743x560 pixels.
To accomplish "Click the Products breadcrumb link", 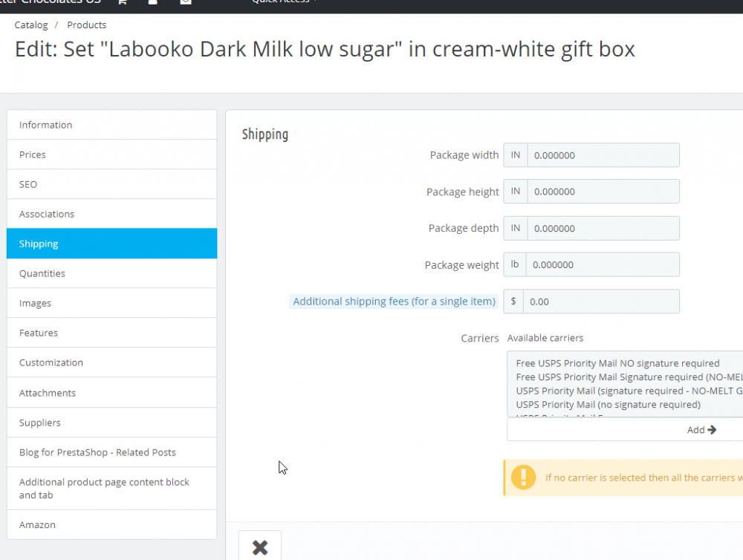I will [x=86, y=25].
